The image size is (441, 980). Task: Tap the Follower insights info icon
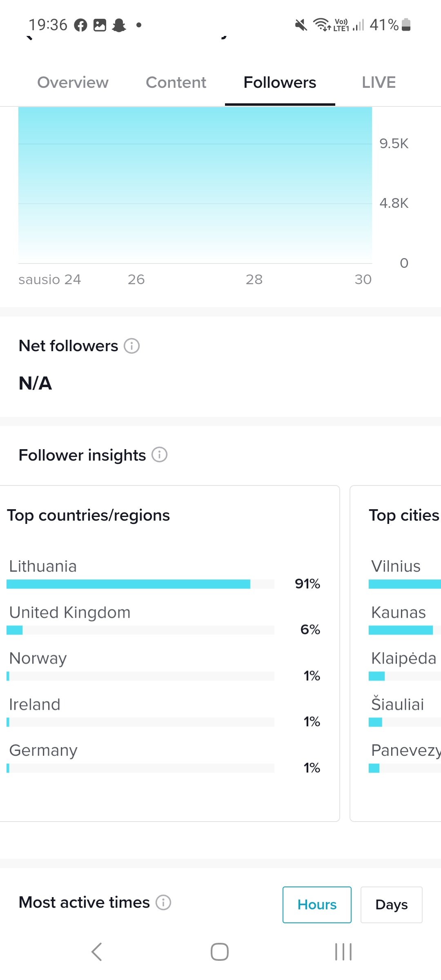coord(159,454)
